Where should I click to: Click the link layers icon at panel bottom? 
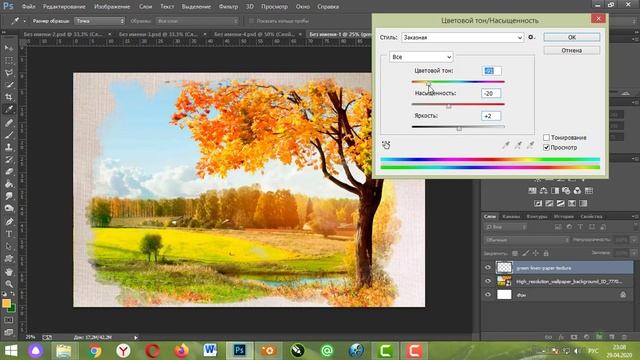pyautogui.click(x=549, y=337)
